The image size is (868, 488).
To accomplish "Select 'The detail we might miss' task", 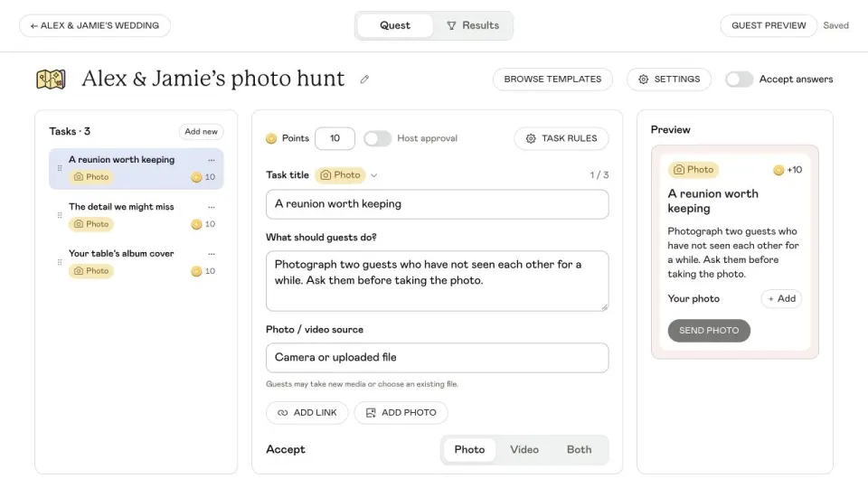I will coord(137,216).
